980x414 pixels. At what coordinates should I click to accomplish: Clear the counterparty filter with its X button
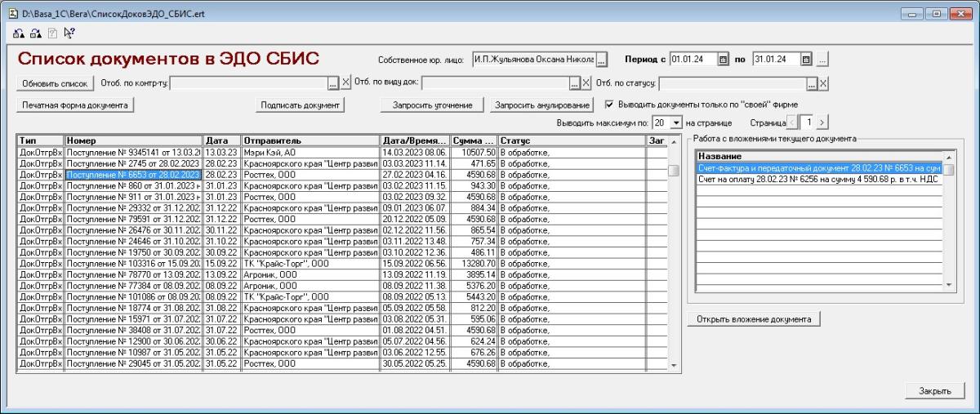coord(345,82)
